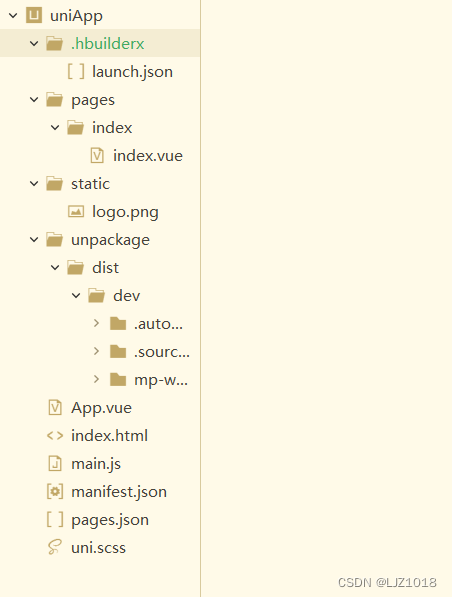
Task: Click the static folder icon
Action: (x=54, y=184)
